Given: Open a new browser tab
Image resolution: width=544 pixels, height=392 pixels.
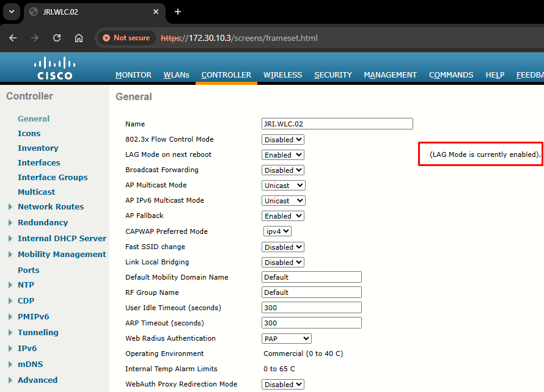Looking at the screenshot, I should [178, 12].
